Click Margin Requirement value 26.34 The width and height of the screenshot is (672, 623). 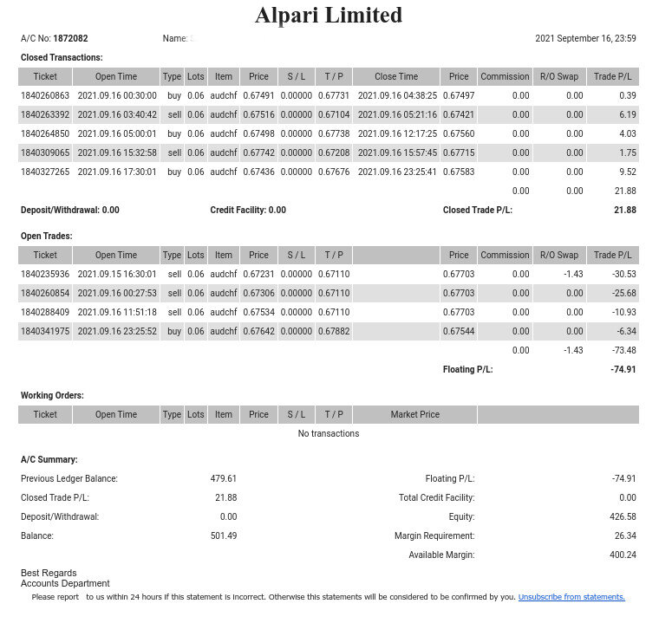point(625,535)
